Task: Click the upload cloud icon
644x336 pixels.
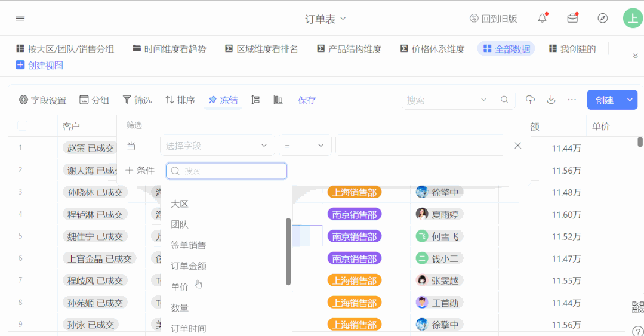Action: pyautogui.click(x=530, y=100)
